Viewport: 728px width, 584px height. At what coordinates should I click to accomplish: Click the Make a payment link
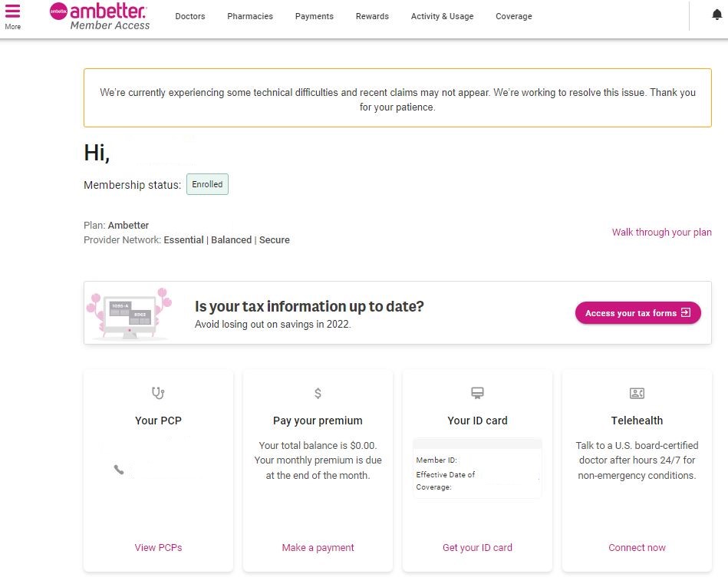tap(318, 548)
